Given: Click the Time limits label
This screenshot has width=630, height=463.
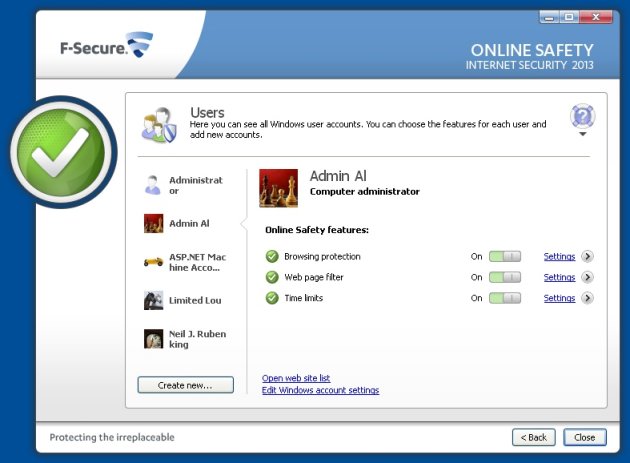Looking at the screenshot, I should point(304,298).
